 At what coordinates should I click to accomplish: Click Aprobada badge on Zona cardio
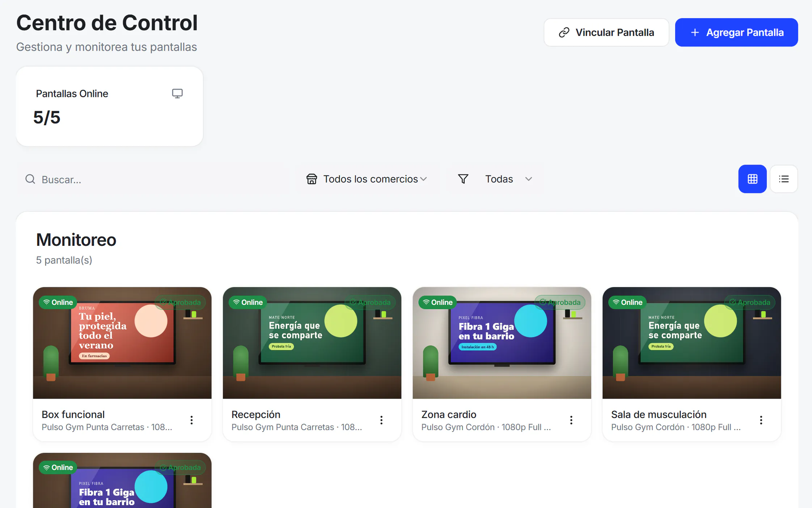560,302
